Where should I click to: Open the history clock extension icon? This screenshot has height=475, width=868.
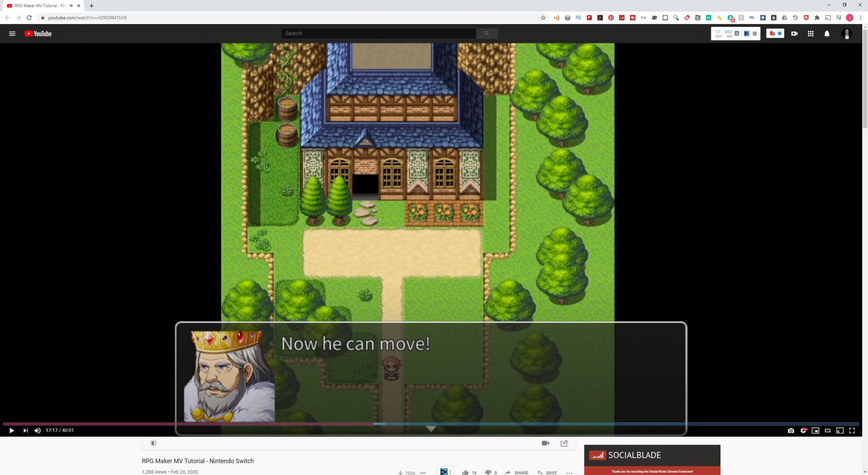pyautogui.click(x=795, y=18)
